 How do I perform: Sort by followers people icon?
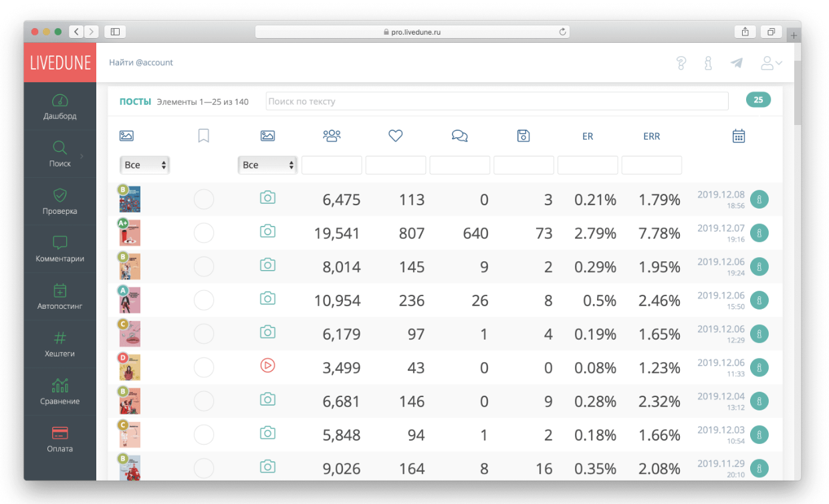(x=332, y=136)
